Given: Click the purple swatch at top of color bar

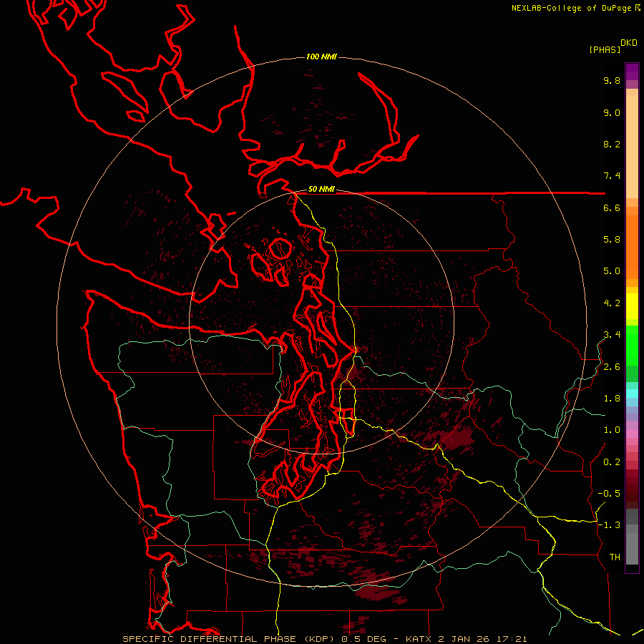Looking at the screenshot, I should click(x=632, y=72).
